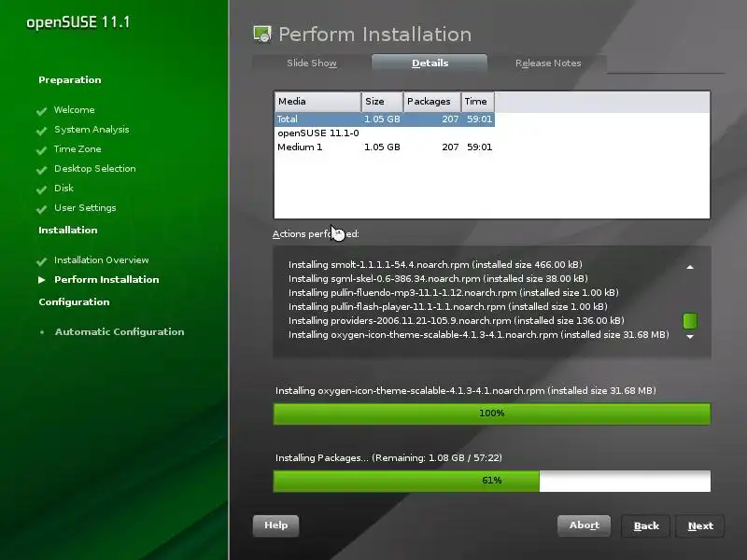This screenshot has width=747, height=560.
Task: Click the actions log scroll down arrow
Action: click(690, 337)
